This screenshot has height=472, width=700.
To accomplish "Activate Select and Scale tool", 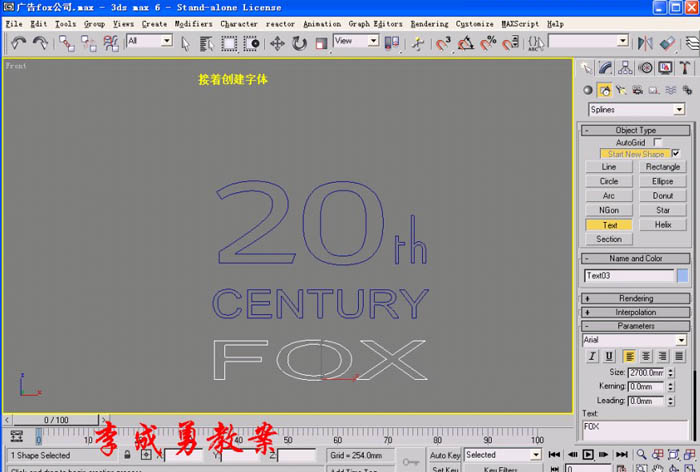I will coord(321,44).
